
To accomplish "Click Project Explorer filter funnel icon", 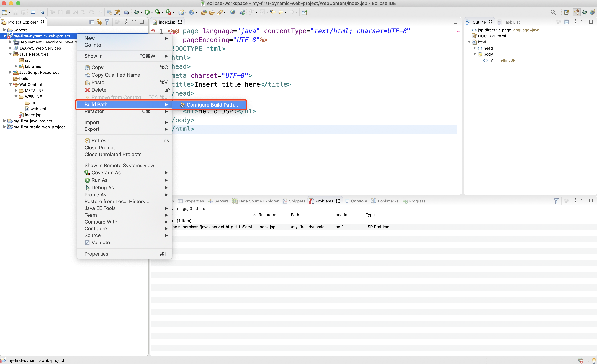I will (107, 22).
